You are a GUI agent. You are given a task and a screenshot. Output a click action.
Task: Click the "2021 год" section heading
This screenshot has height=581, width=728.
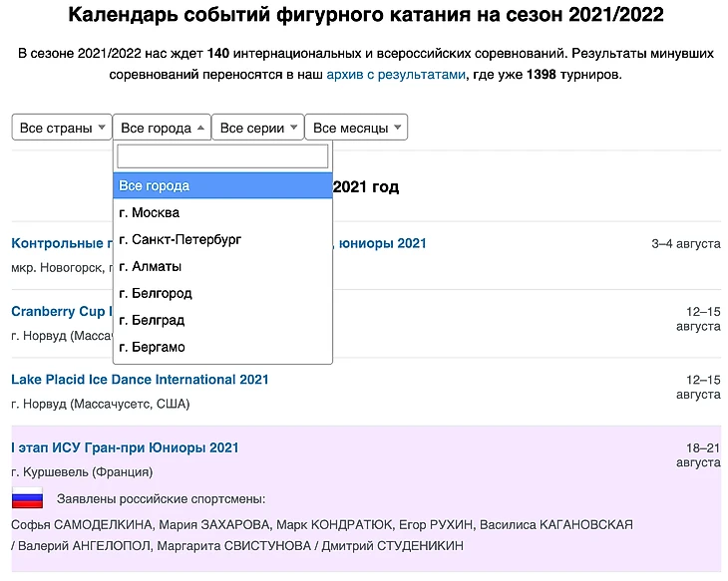tap(366, 186)
